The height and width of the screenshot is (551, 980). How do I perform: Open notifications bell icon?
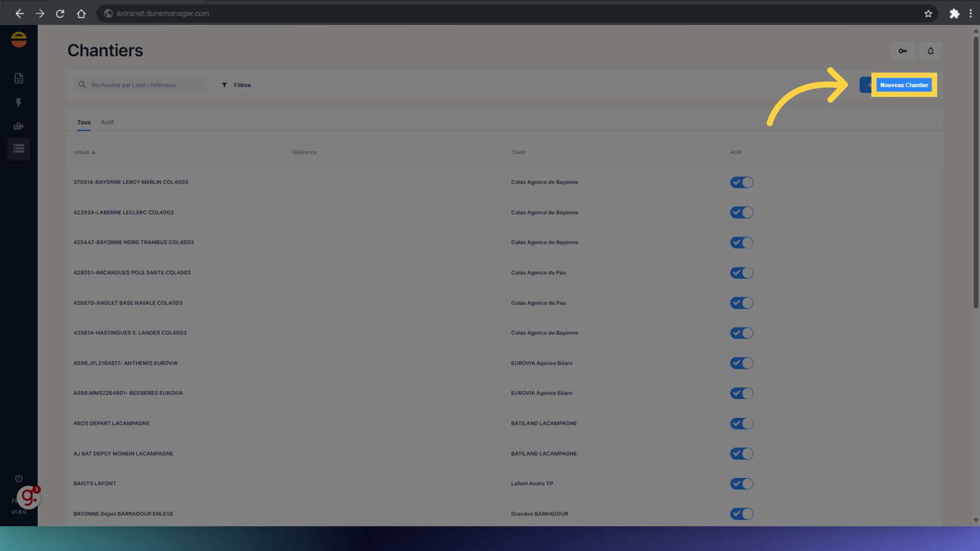click(x=930, y=51)
